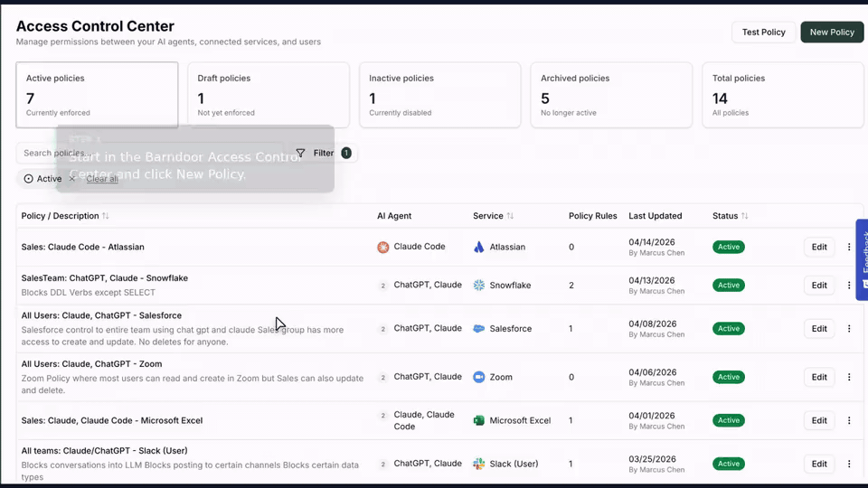This screenshot has height=488, width=868.
Task: Select the Active policies card
Action: click(97, 95)
